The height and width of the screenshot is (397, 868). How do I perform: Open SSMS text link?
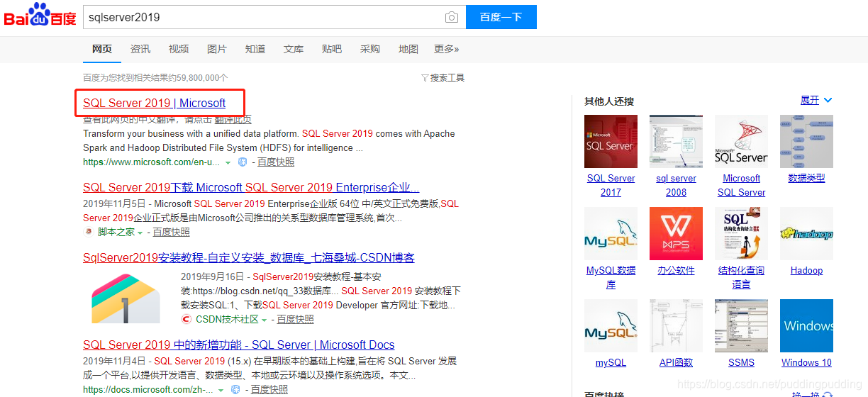741,362
